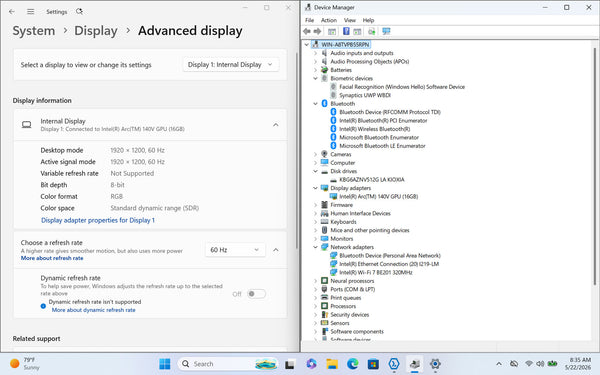Click More about dynamic refresh rate link
This screenshot has width=600, height=375.
tap(93, 310)
